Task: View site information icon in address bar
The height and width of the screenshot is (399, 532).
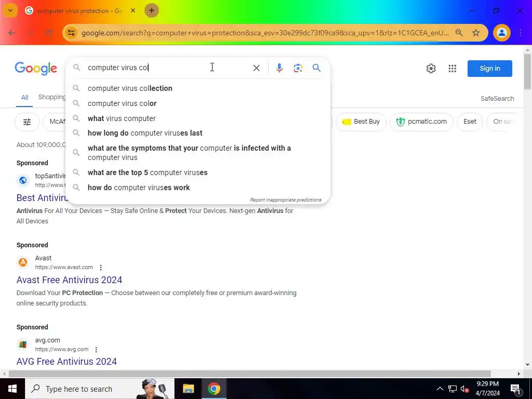Action: (71, 33)
